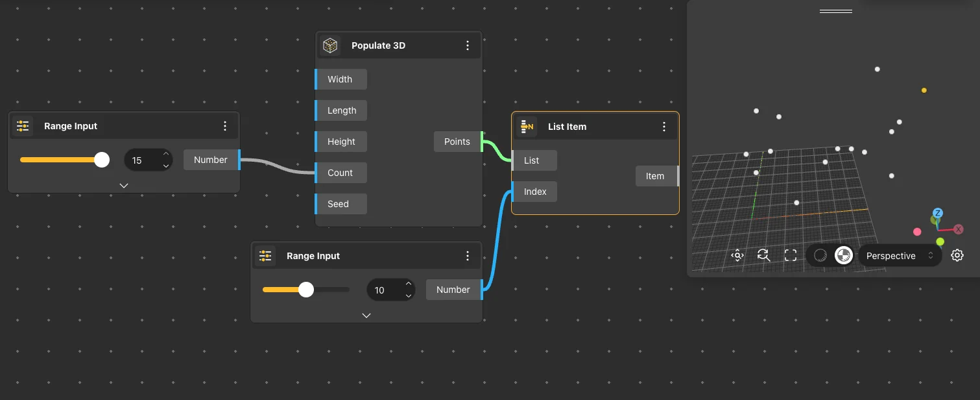Click the zoom-to-fit pan icon in viewport
Viewport: 980px width, 400px height.
pyautogui.click(x=737, y=255)
